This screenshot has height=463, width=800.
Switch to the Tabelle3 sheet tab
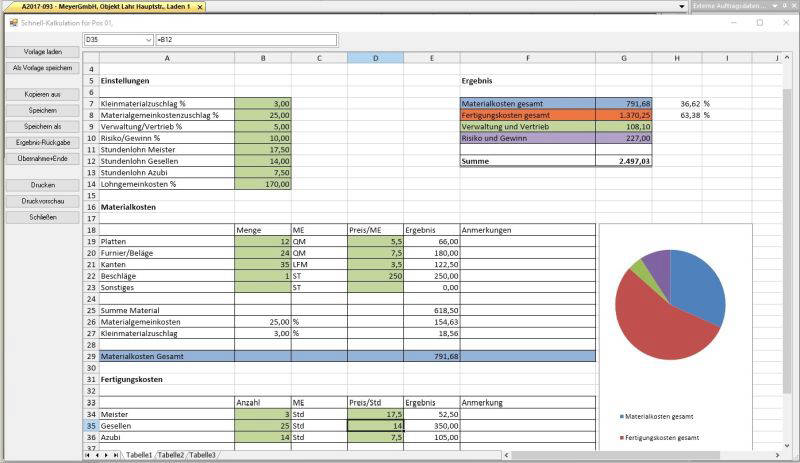[x=202, y=455]
